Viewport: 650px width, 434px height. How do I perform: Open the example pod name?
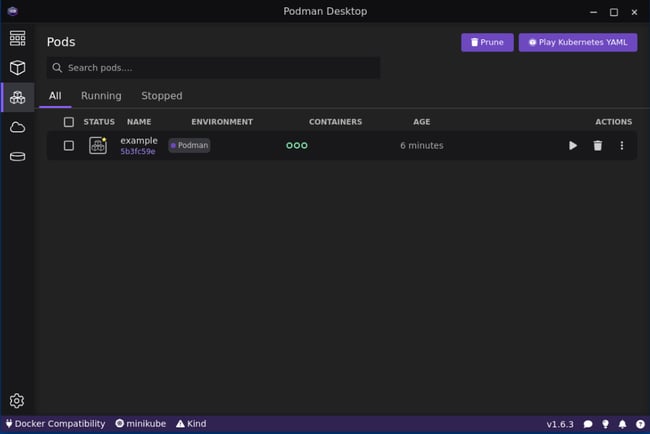click(139, 141)
